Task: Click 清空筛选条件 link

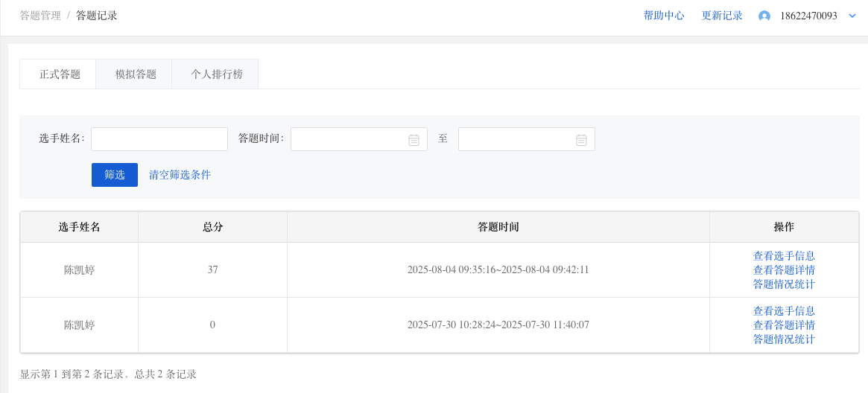Action: [180, 175]
